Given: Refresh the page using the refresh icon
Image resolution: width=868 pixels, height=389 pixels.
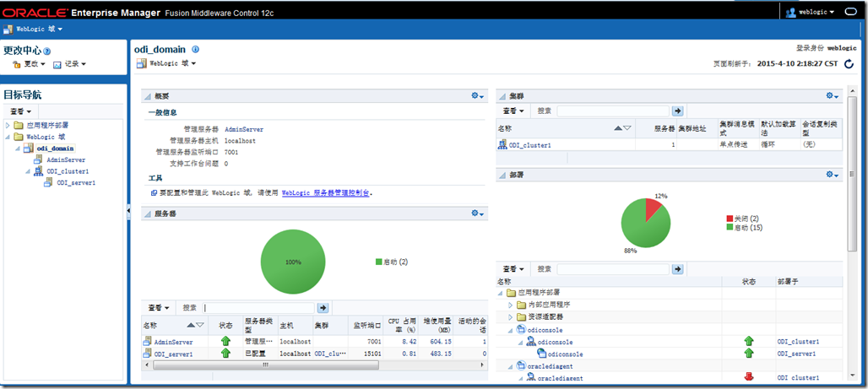Looking at the screenshot, I should pyautogui.click(x=849, y=63).
